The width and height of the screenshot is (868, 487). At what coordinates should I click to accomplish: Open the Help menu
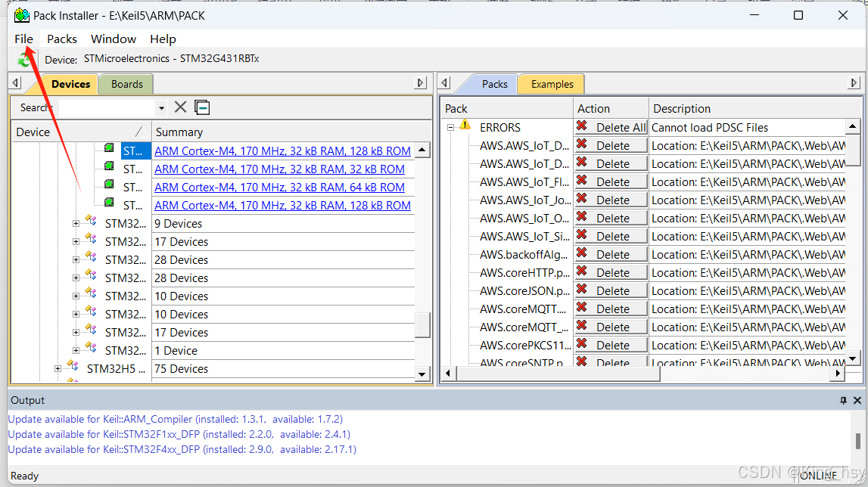(x=163, y=39)
